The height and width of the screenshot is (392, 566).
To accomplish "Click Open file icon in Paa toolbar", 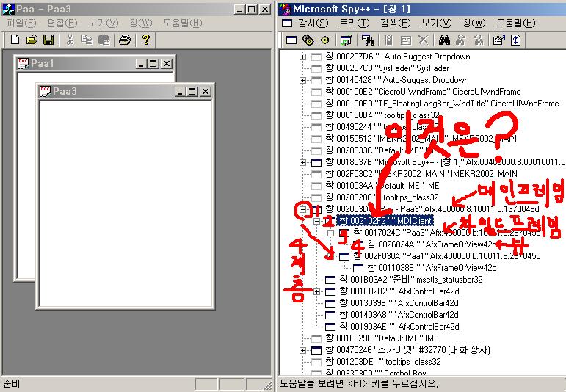I will click(32, 40).
